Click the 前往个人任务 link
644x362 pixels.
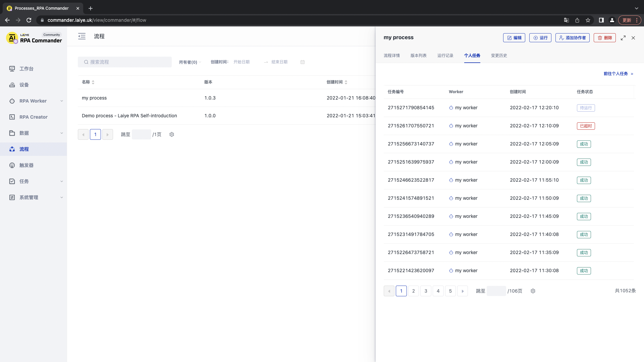click(617, 74)
